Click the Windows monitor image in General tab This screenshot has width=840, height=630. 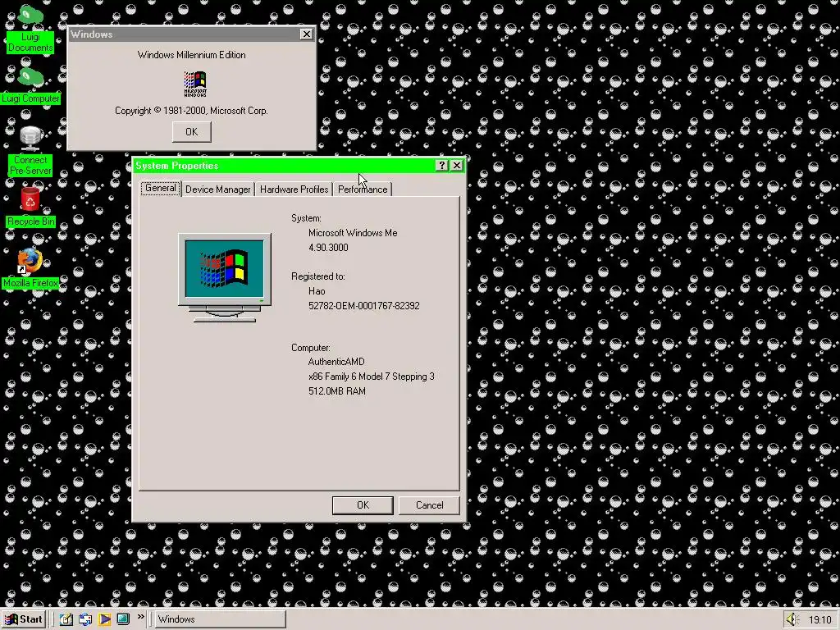point(225,277)
